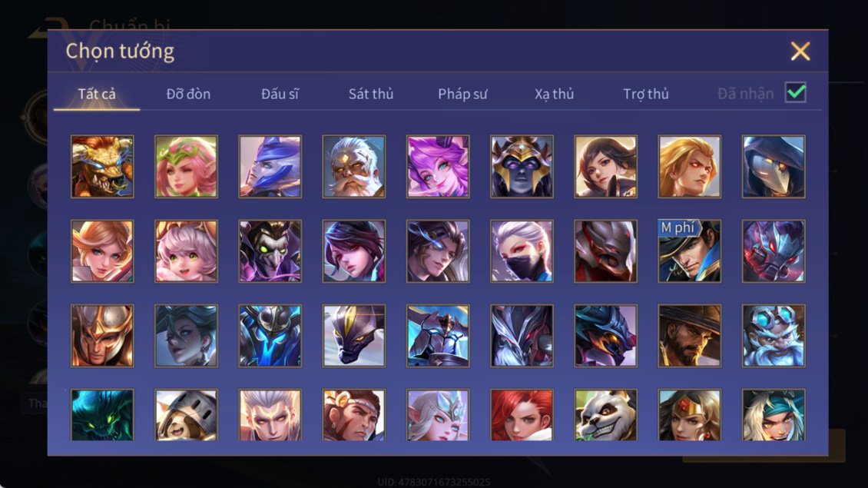The width and height of the screenshot is (868, 488).
Task: Pick the masked silver-haired ninja hero
Action: pos(522,251)
